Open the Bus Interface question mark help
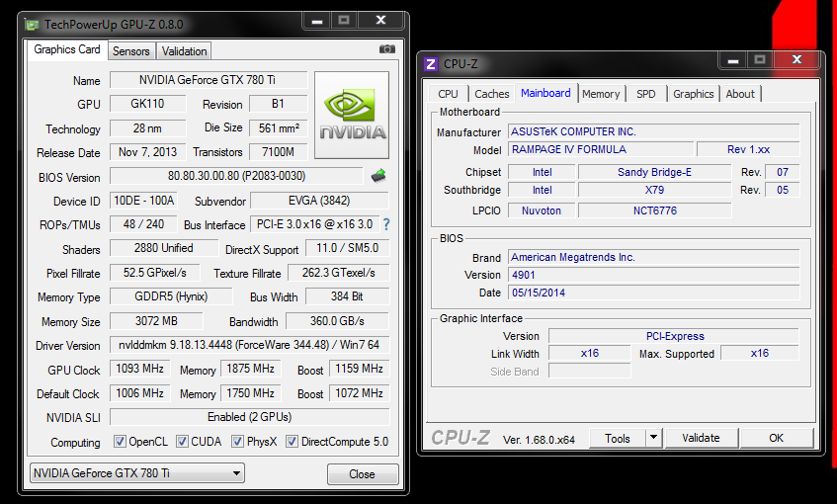This screenshot has height=504, width=837. [x=386, y=224]
